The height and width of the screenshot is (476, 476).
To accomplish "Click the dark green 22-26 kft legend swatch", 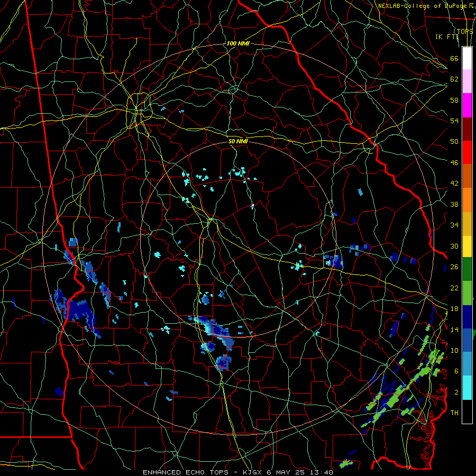I will [x=467, y=269].
